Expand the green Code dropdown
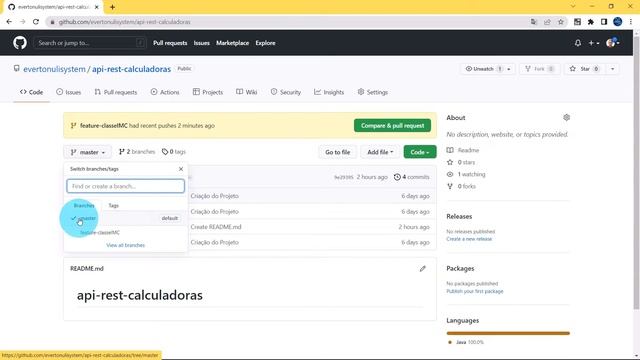Screen dimensions: 640x360 coord(420,152)
